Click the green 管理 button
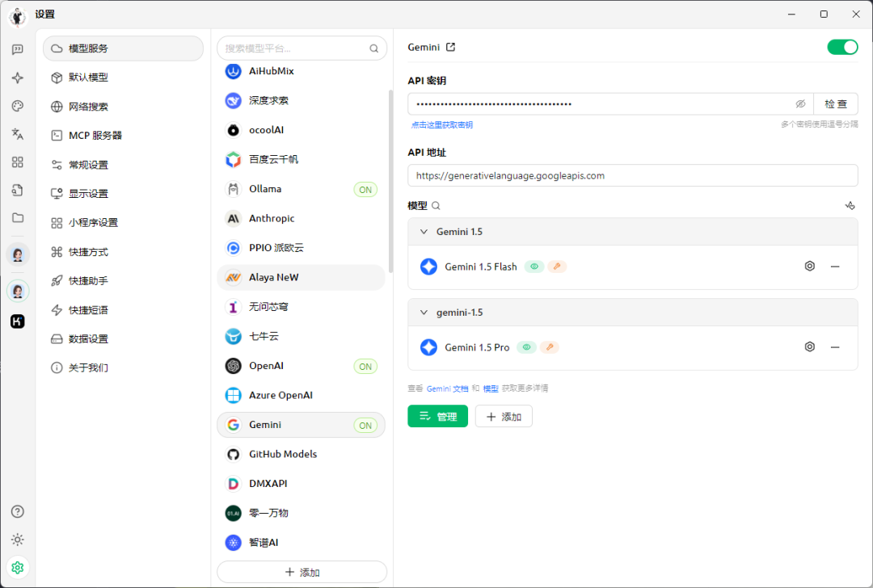873x588 pixels. click(437, 416)
